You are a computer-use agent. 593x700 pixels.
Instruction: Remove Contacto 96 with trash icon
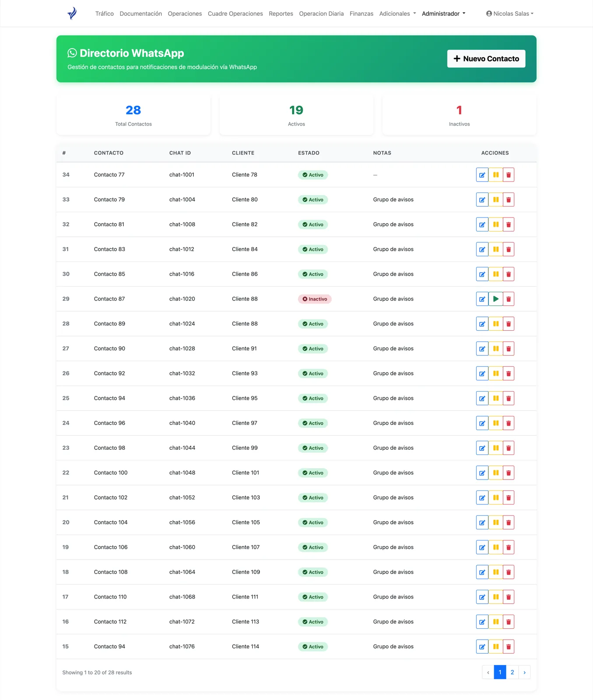509,423
